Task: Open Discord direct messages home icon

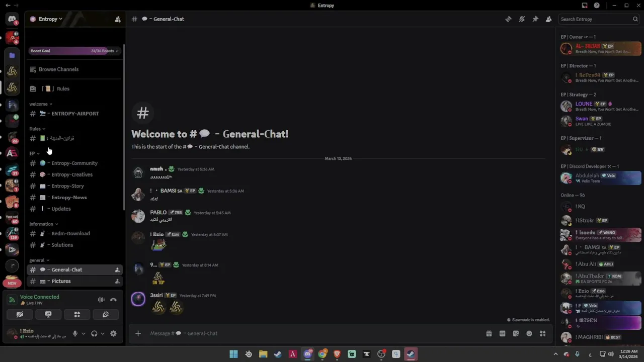Action: [12, 20]
